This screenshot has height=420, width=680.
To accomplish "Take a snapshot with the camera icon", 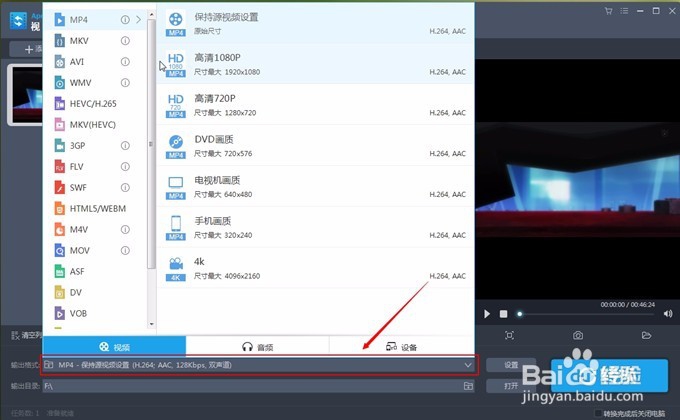I will click(x=578, y=335).
